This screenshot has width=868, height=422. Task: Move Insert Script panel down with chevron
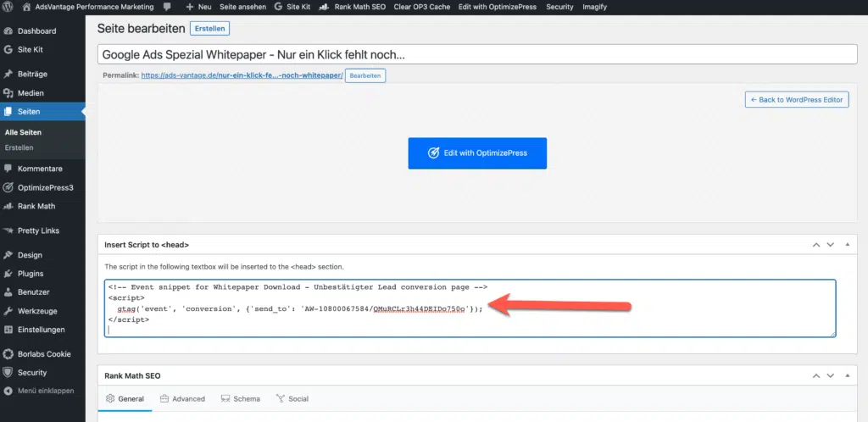click(x=831, y=244)
